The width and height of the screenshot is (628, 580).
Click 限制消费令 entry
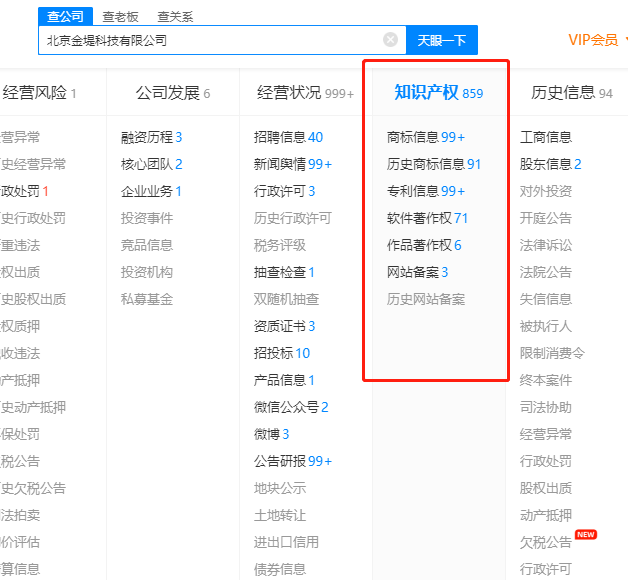click(x=552, y=353)
